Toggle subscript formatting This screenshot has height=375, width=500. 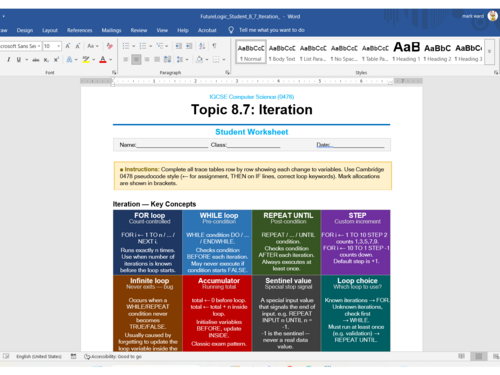(46, 60)
